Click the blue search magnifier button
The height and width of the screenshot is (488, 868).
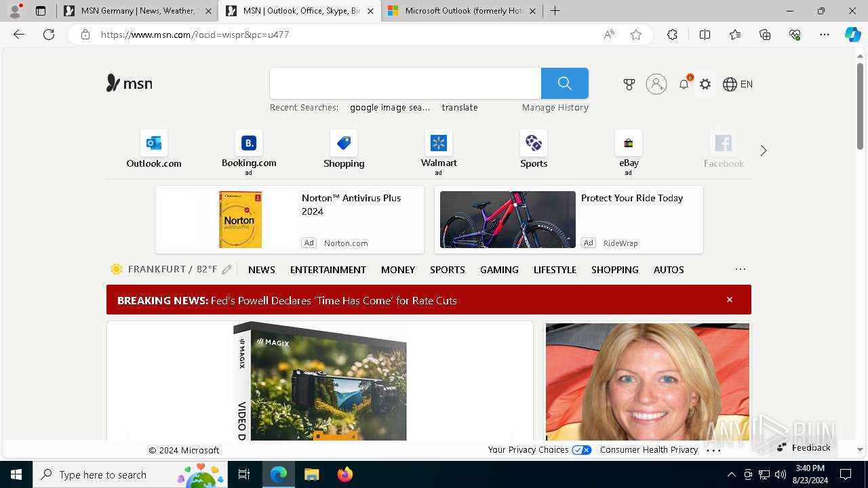pyautogui.click(x=564, y=83)
